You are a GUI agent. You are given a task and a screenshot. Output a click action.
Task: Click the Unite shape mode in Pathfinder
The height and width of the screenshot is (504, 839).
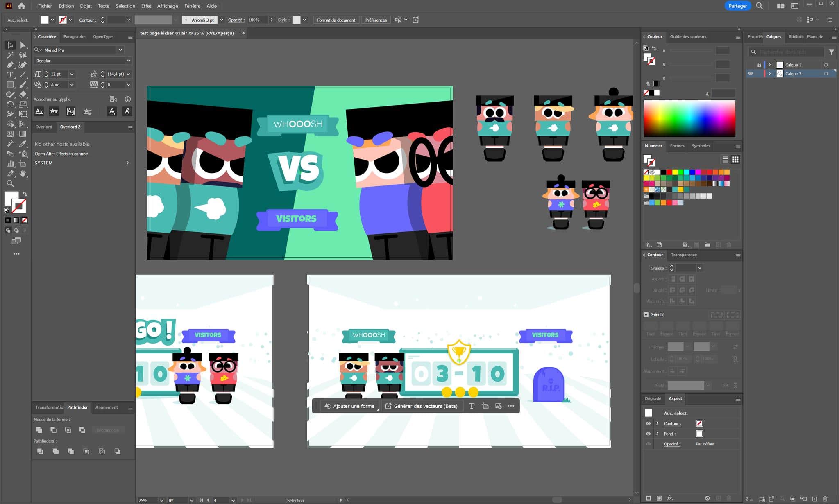(x=39, y=430)
